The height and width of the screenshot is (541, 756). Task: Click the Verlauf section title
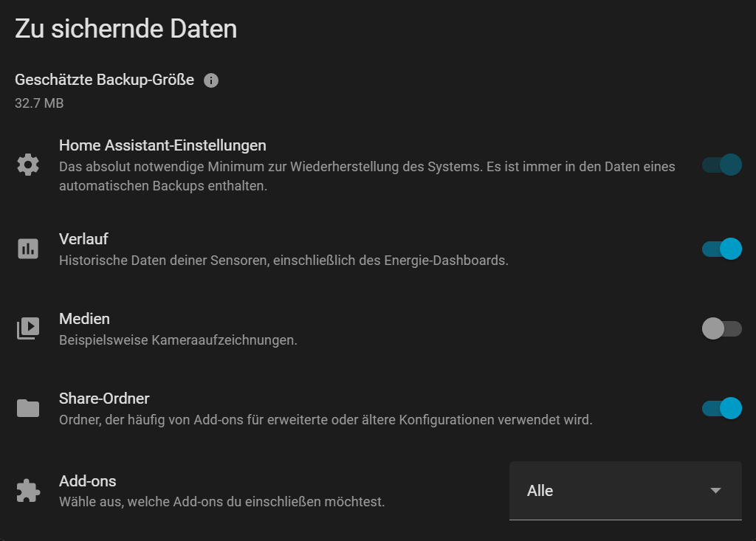tap(83, 238)
